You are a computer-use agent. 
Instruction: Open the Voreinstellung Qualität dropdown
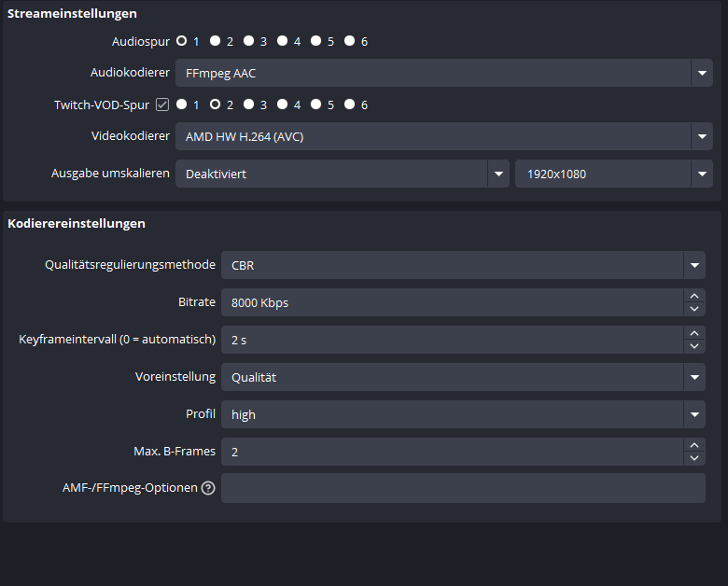[x=463, y=377]
